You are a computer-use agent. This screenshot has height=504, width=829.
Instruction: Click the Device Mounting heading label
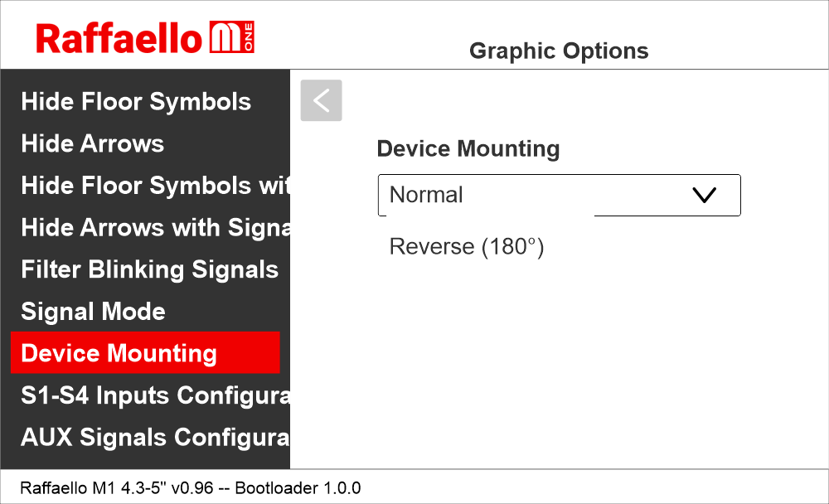pyautogui.click(x=468, y=149)
